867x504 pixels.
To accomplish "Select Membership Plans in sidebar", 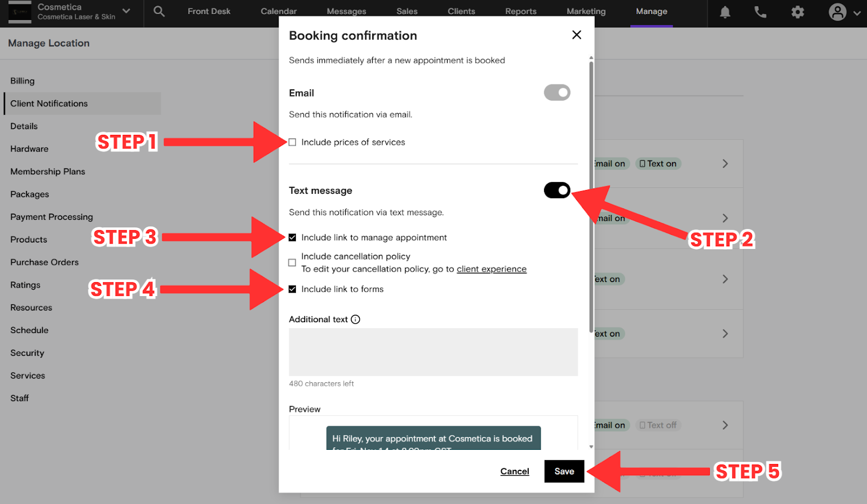I will [48, 172].
